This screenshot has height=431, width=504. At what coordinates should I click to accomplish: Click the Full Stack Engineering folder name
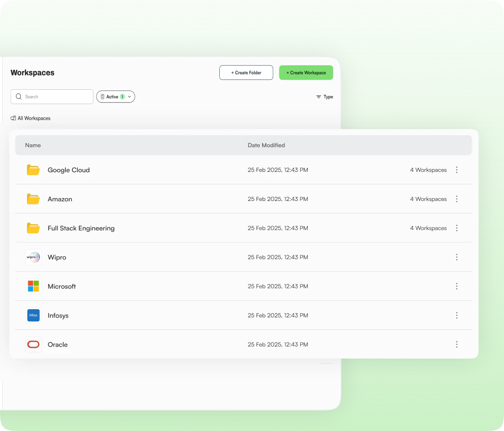tap(81, 228)
